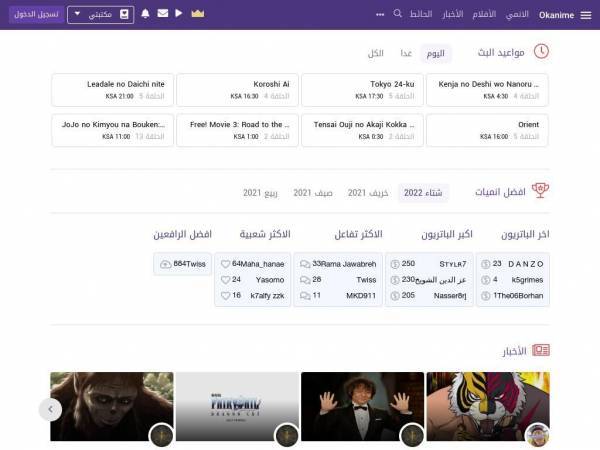Click dollar icon next to DANZO 23
The width and height of the screenshot is (600, 450).
click(486, 264)
